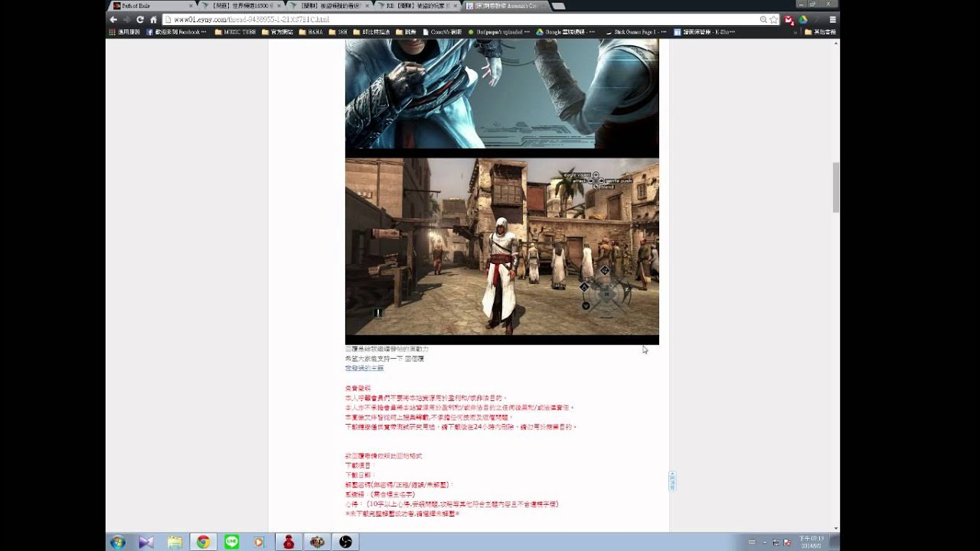Open the browser home page icon
The width and height of the screenshot is (980, 551).
[153, 19]
